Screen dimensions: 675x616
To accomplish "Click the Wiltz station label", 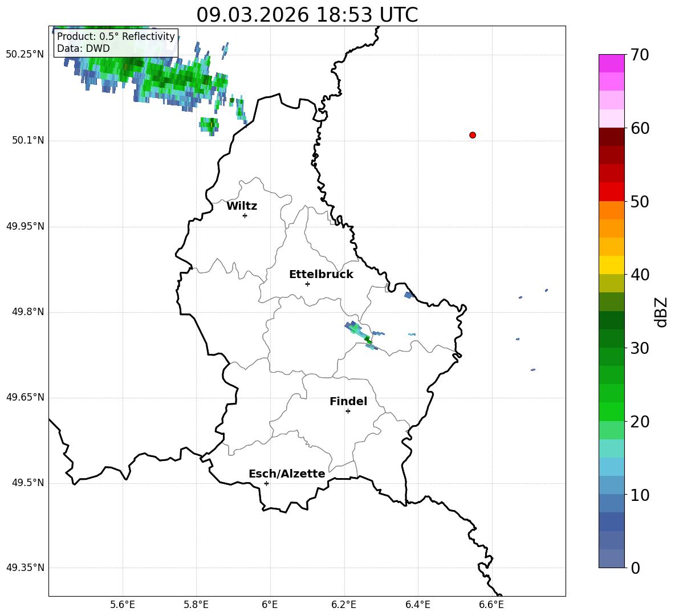I will point(242,206).
